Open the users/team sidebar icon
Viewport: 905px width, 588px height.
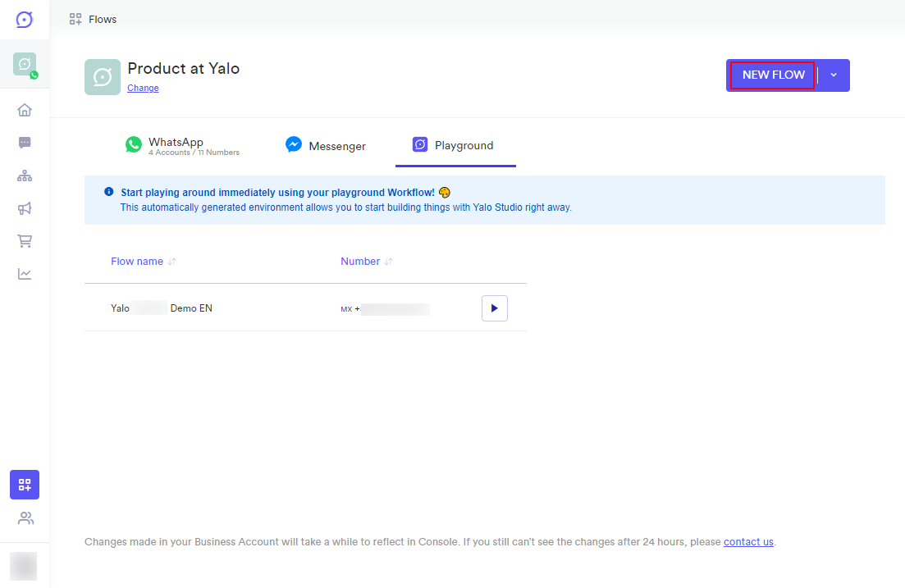click(25, 518)
